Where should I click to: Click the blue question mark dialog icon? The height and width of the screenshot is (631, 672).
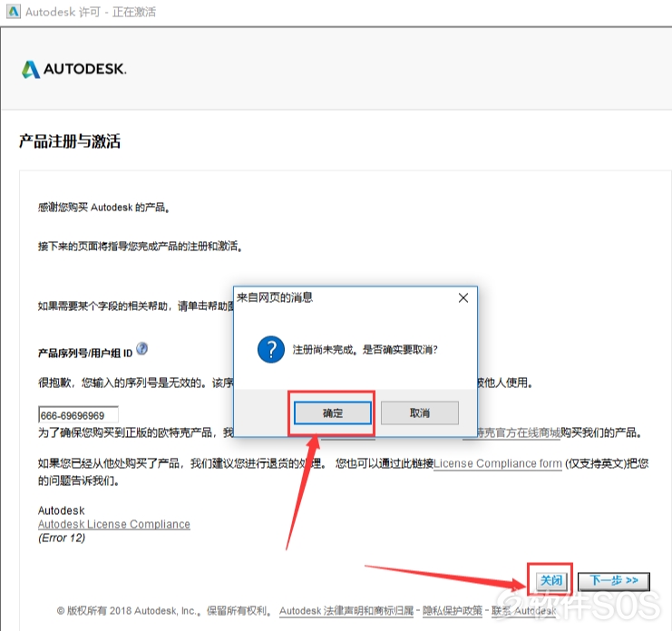(271, 350)
